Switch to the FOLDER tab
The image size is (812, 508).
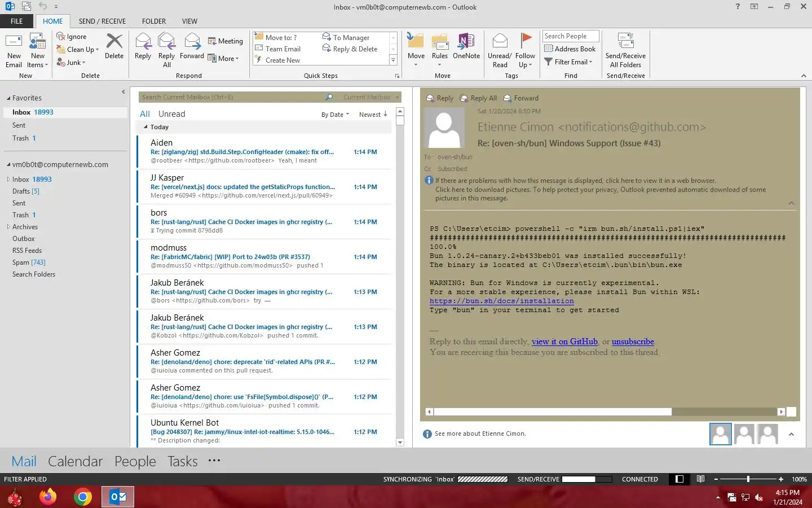point(154,21)
